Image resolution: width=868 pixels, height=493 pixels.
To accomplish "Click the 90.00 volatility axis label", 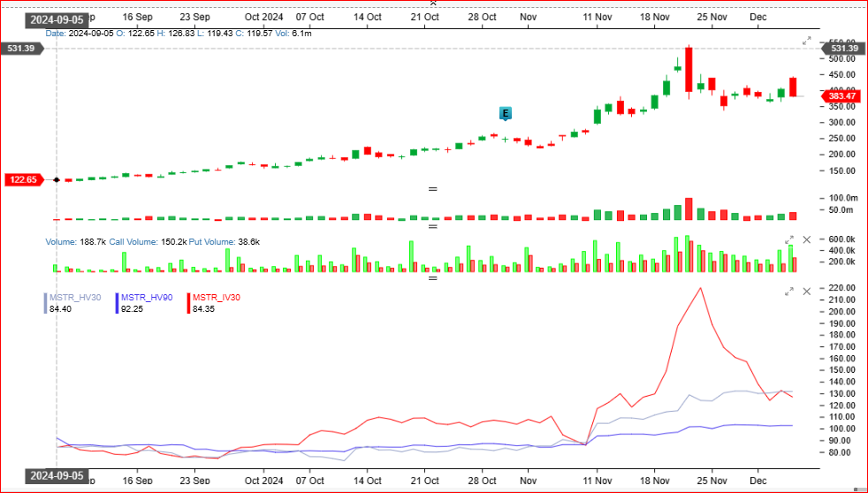I will [841, 441].
